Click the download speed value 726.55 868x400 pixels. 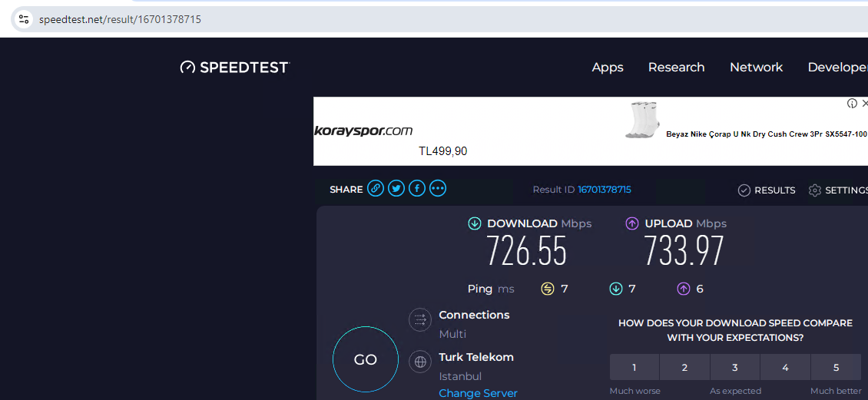coord(526,250)
